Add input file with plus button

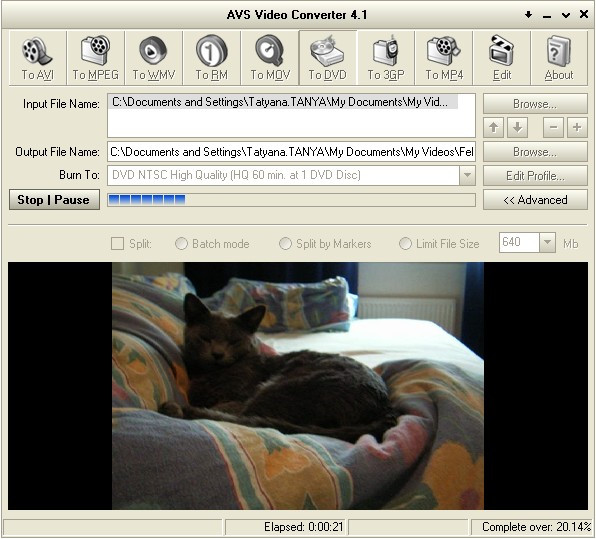pyautogui.click(x=577, y=127)
